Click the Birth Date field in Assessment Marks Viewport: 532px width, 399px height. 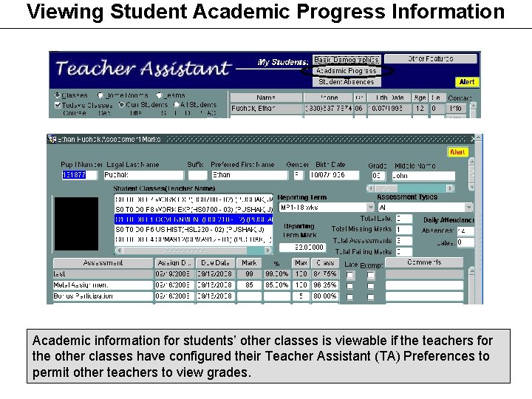[x=334, y=175]
